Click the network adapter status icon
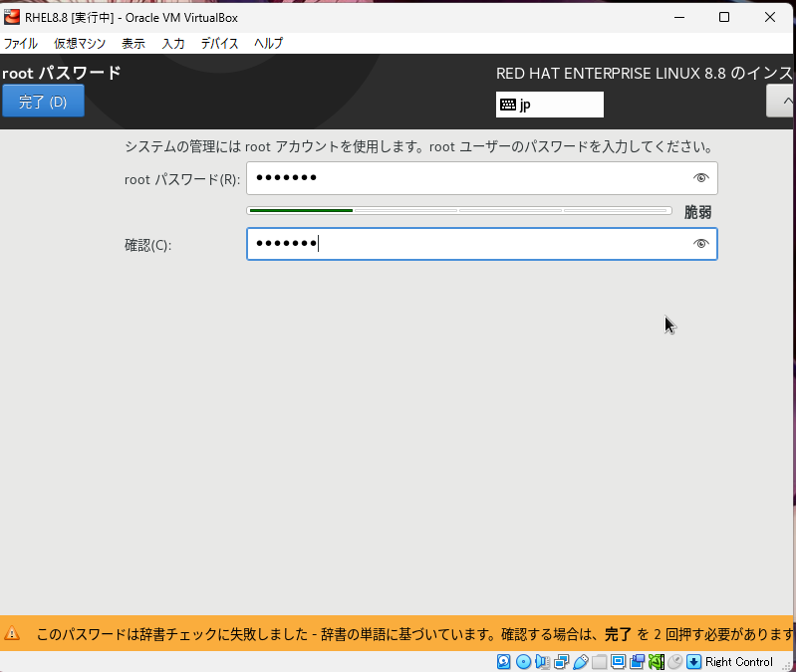 (x=562, y=661)
